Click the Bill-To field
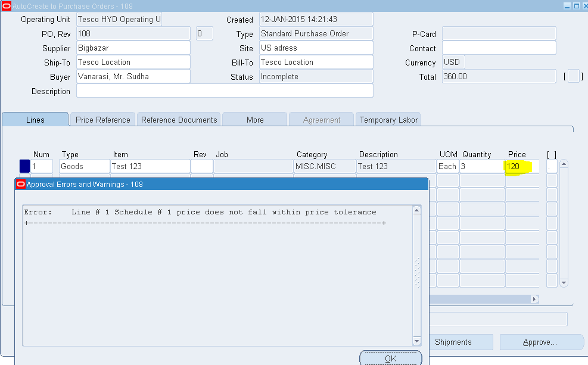 [x=316, y=62]
